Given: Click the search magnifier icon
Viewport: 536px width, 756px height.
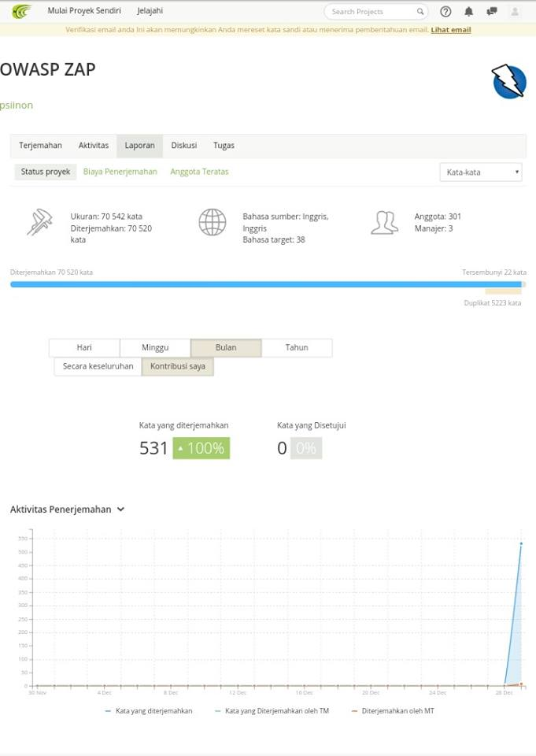Looking at the screenshot, I should tap(420, 12).
